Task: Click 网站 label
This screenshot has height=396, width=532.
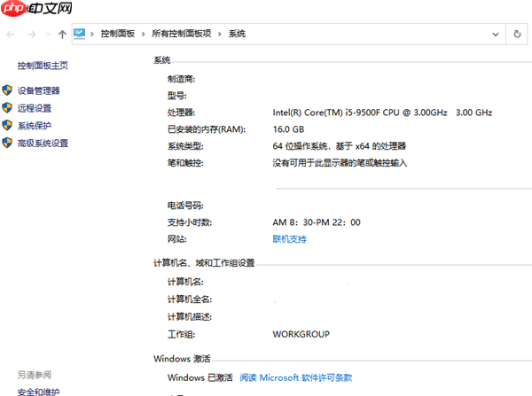Action: [x=176, y=239]
